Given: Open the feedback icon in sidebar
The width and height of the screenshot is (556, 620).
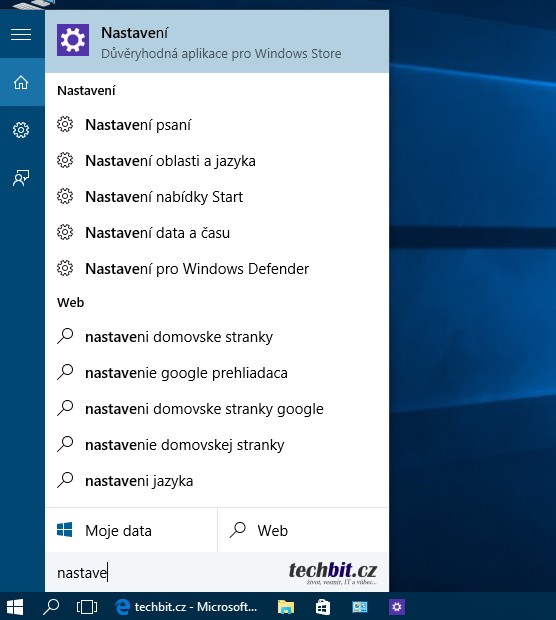Looking at the screenshot, I should click(21, 178).
